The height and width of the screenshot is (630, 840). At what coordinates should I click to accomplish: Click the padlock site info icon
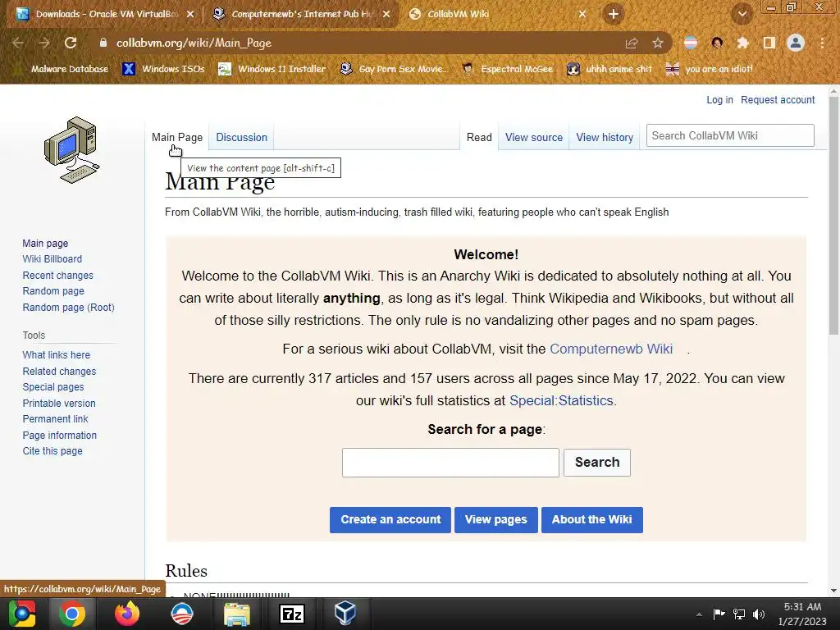click(x=103, y=43)
